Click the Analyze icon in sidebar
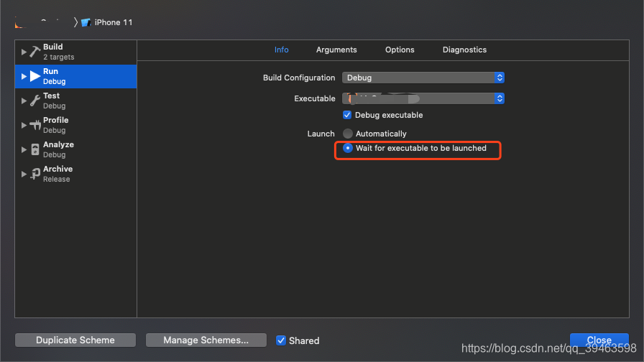The width and height of the screenshot is (644, 362). (x=35, y=149)
